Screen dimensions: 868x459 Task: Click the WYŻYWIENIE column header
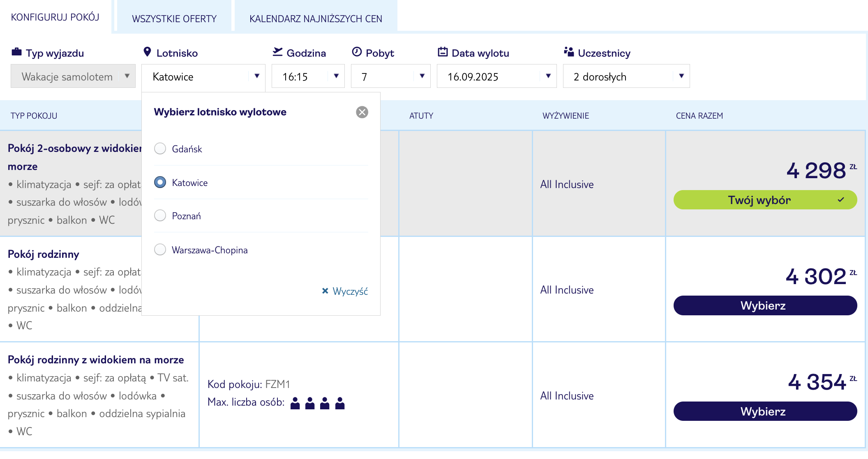pos(566,116)
